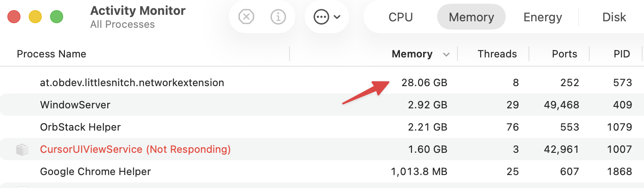The image size is (644, 188).
Task: Select CursorUIViewService (Not Responding) row
Action: (x=322, y=149)
